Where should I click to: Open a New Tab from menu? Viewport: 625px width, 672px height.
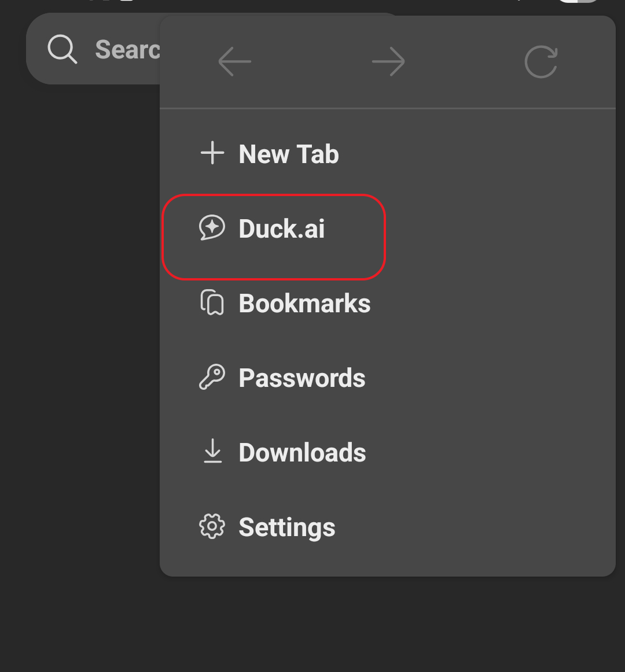[289, 154]
